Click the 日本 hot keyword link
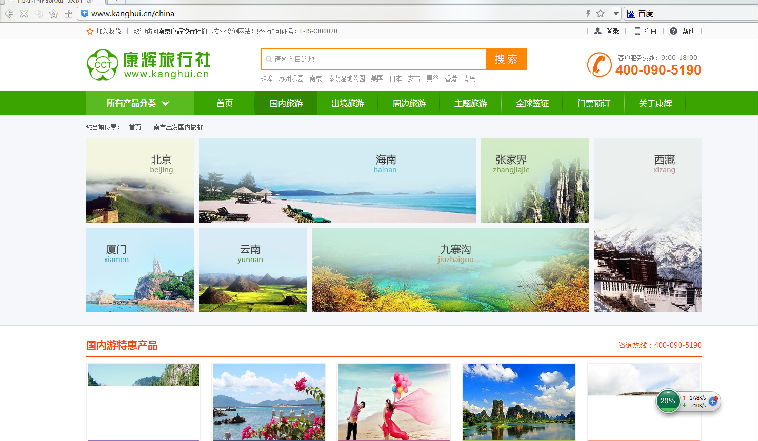The image size is (758, 441). 395,78
